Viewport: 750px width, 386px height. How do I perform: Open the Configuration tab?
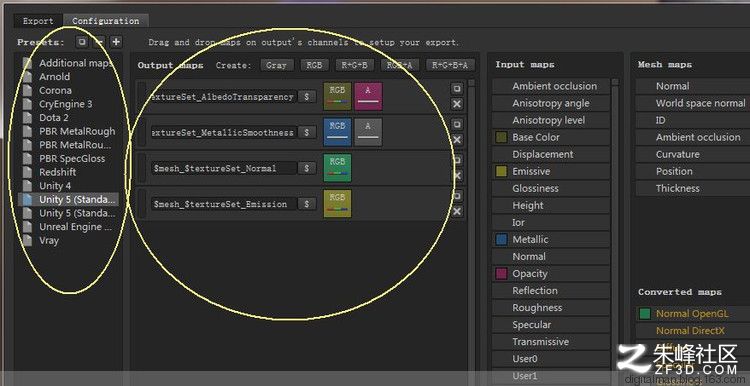click(x=106, y=21)
